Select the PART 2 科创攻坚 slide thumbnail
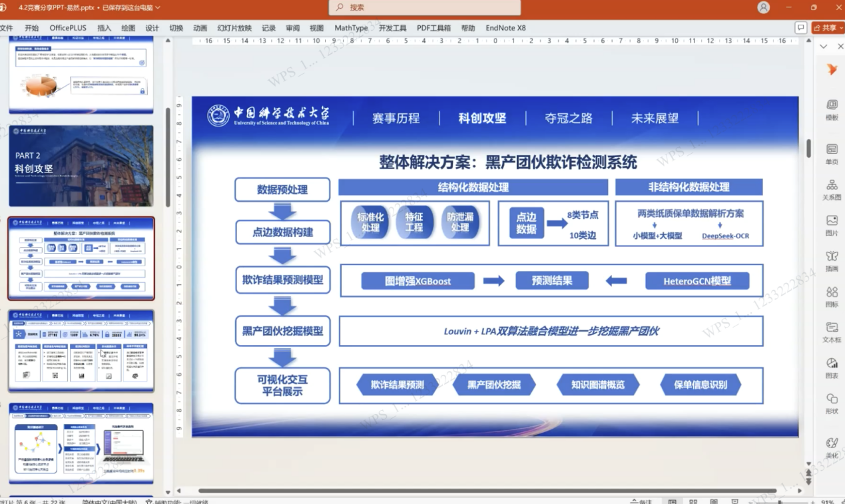 pyautogui.click(x=81, y=166)
